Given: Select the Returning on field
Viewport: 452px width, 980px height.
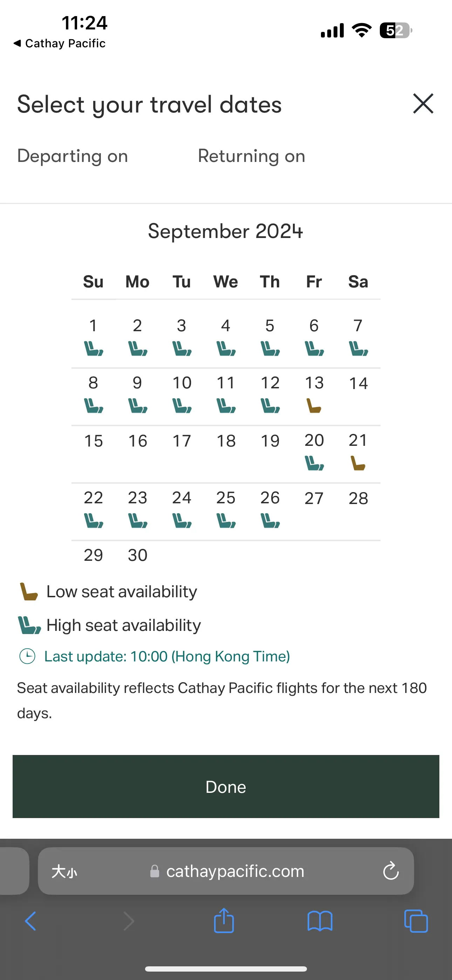Looking at the screenshot, I should (x=252, y=156).
